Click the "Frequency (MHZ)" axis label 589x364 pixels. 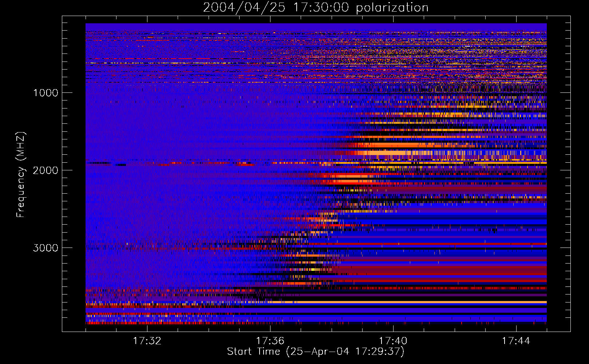[x=20, y=175]
